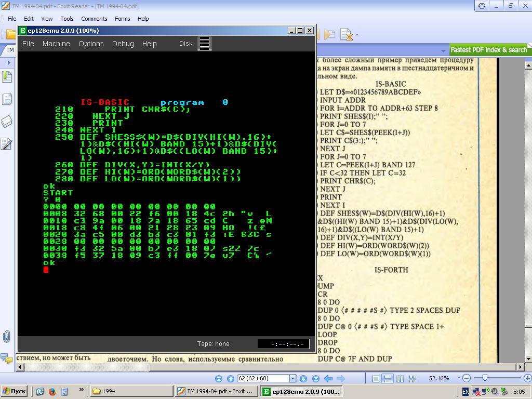Open Foxit layers panel icon
The width and height of the screenshot is (532, 399).
point(7,122)
